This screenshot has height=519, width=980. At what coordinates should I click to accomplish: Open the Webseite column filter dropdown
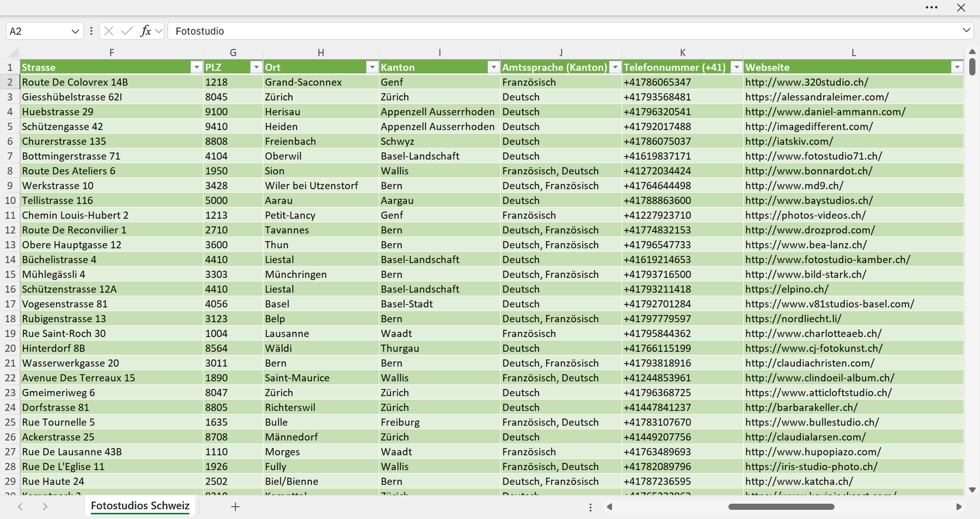957,67
